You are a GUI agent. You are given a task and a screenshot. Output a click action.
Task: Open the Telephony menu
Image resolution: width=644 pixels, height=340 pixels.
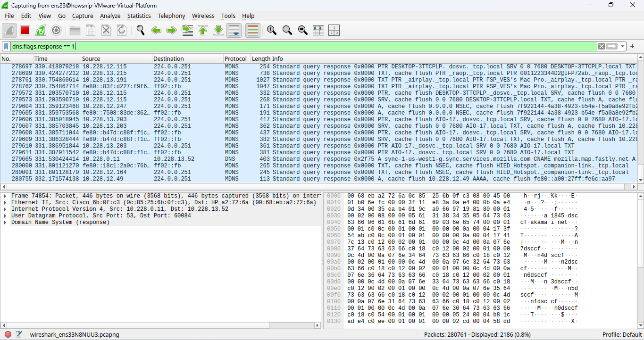pos(171,16)
